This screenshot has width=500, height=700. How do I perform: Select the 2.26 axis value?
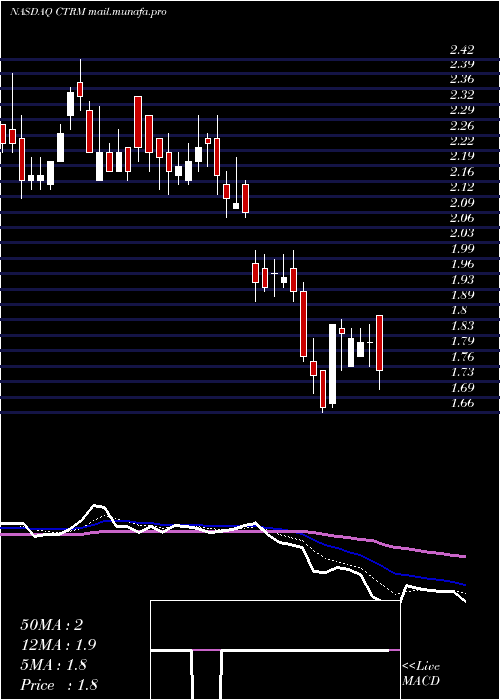coord(462,126)
